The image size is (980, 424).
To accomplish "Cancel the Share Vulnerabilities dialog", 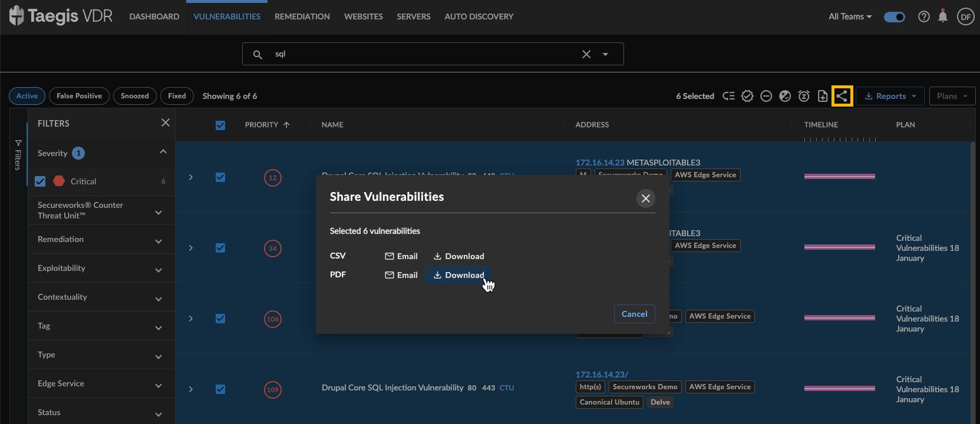I will click(635, 314).
